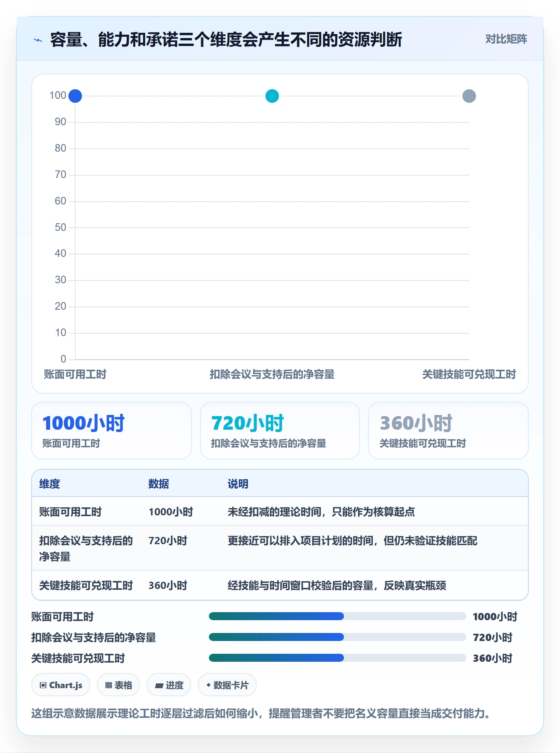Click the y-axis value 50
560x753 pixels.
point(60,227)
